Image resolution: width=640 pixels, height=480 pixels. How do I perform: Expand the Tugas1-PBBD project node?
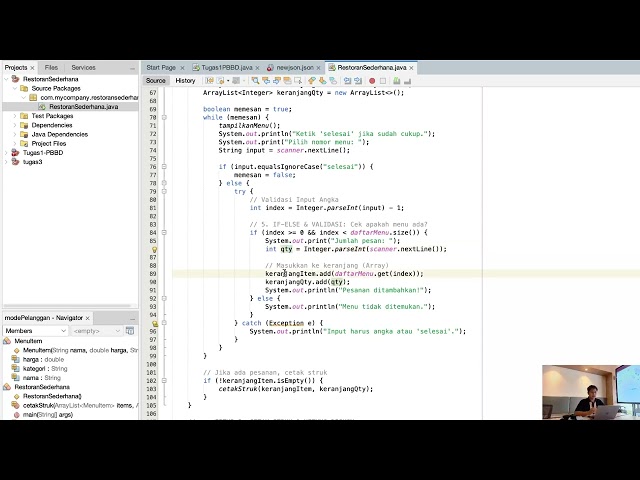tap(5, 152)
